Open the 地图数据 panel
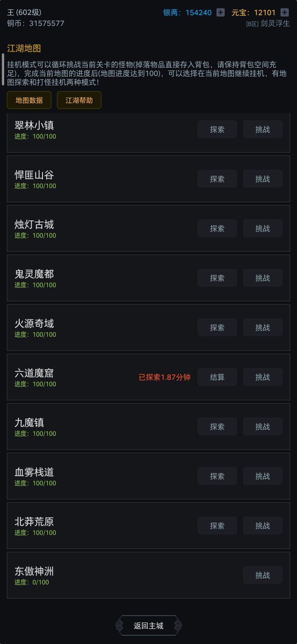The width and height of the screenshot is (297, 644). point(29,100)
